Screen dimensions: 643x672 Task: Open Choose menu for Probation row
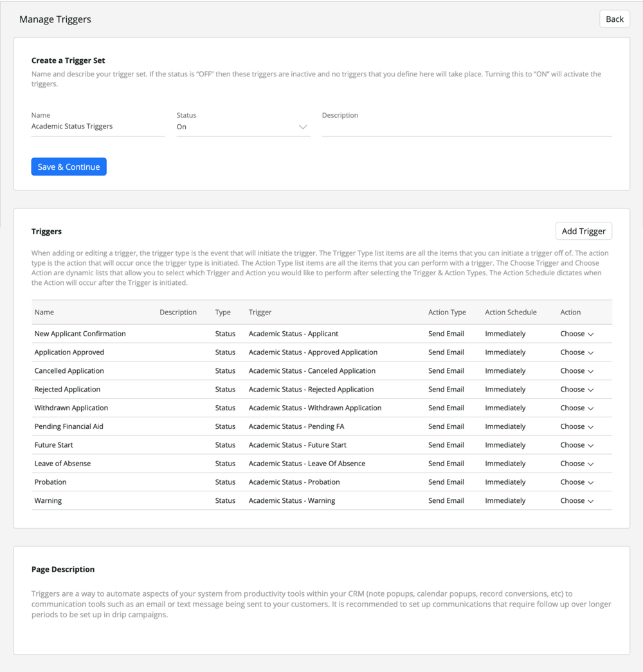pyautogui.click(x=577, y=482)
